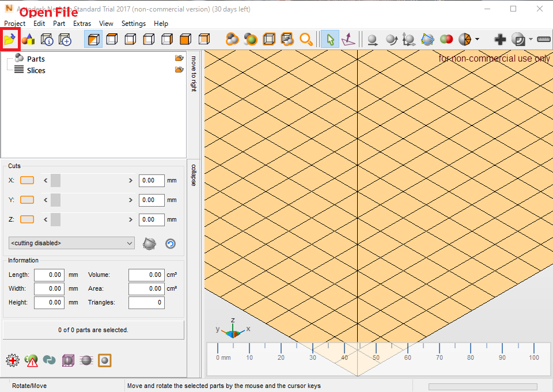Image resolution: width=553 pixels, height=392 pixels.
Task: Click the Open File folder icon
Action: pyautogui.click(x=10, y=39)
